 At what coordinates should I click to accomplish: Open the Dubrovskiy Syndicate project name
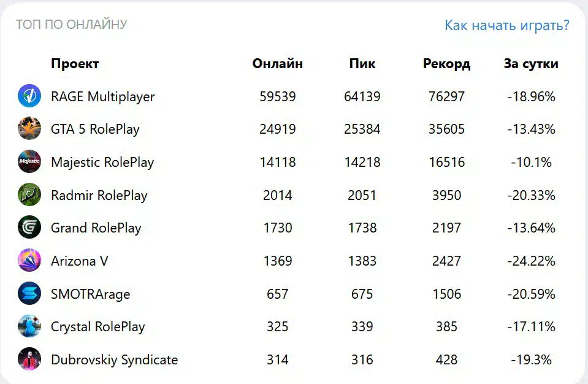[115, 359]
